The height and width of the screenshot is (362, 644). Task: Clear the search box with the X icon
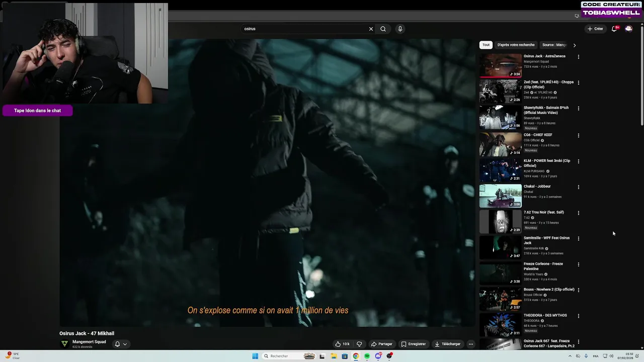click(371, 29)
